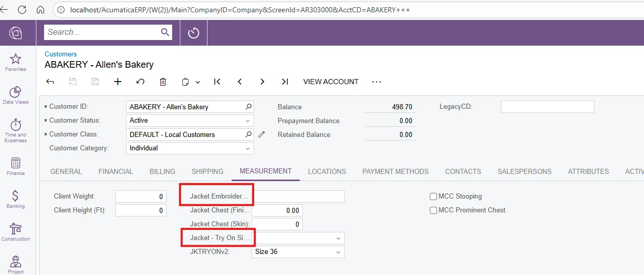Open more actions ellipsis menu

click(377, 82)
